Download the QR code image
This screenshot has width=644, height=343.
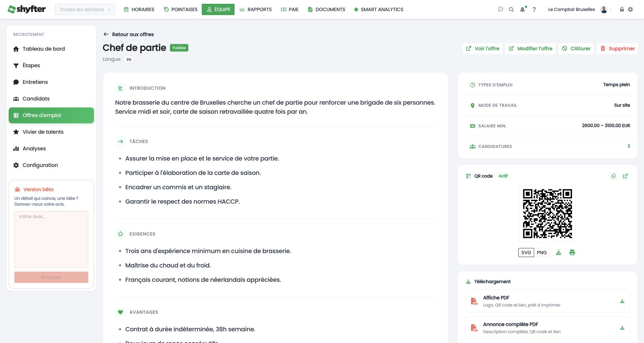[x=559, y=252]
